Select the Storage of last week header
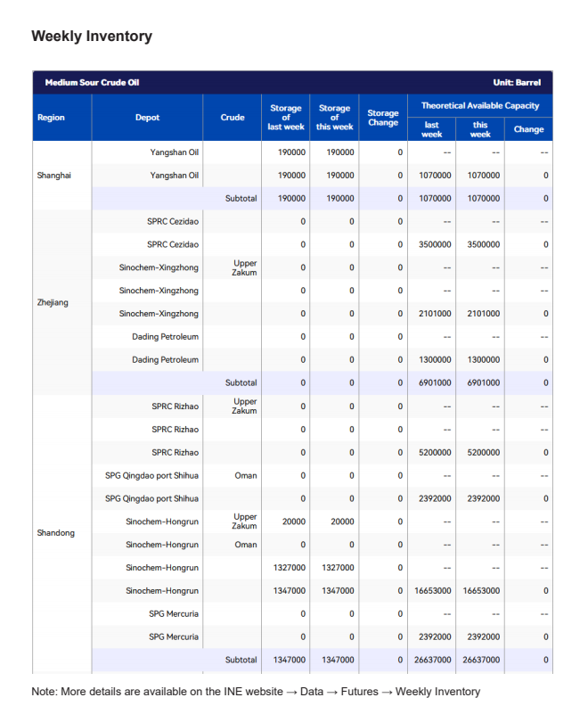The width and height of the screenshot is (588, 714). pyautogui.click(x=286, y=118)
